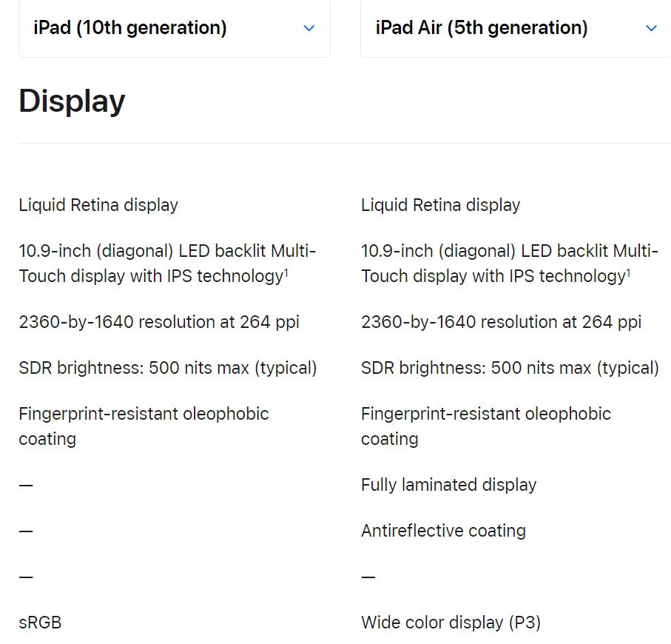Click the Wide color display (P3) text

point(451,623)
